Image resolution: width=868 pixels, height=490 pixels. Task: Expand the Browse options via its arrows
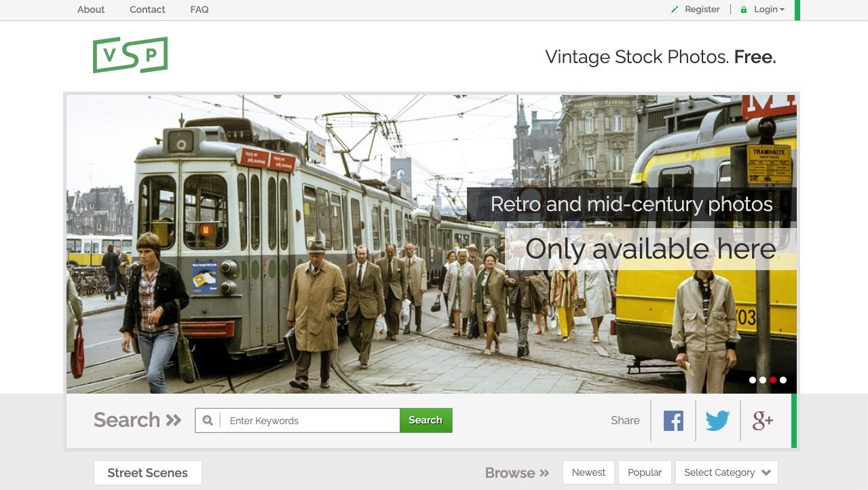click(x=544, y=473)
